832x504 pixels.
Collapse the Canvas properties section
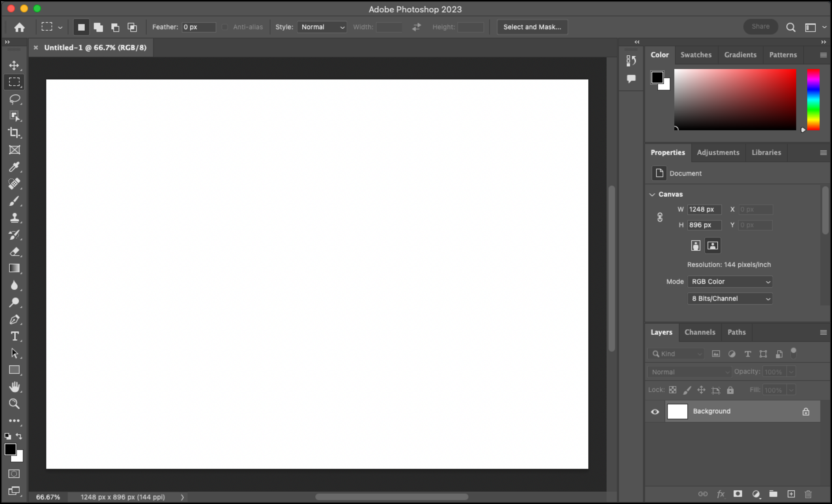coord(652,194)
